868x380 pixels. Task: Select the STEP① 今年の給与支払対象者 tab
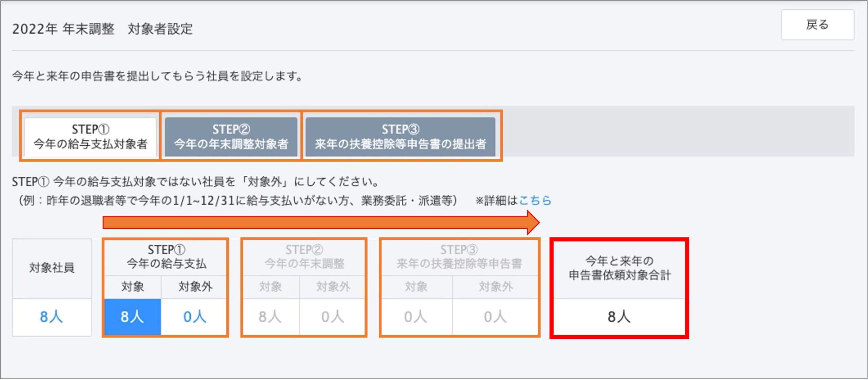(x=90, y=137)
